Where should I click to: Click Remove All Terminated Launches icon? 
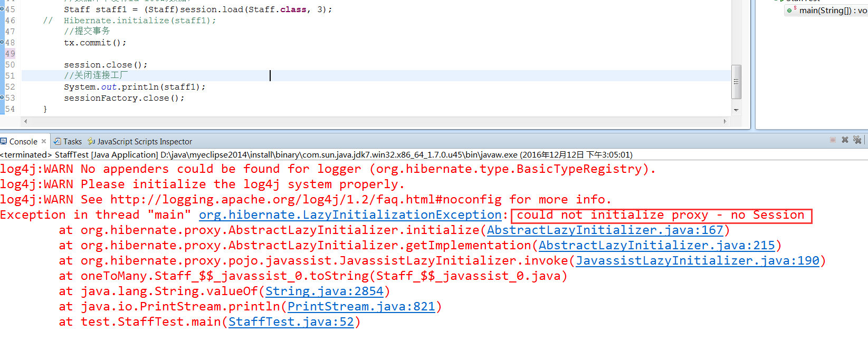pyautogui.click(x=857, y=140)
